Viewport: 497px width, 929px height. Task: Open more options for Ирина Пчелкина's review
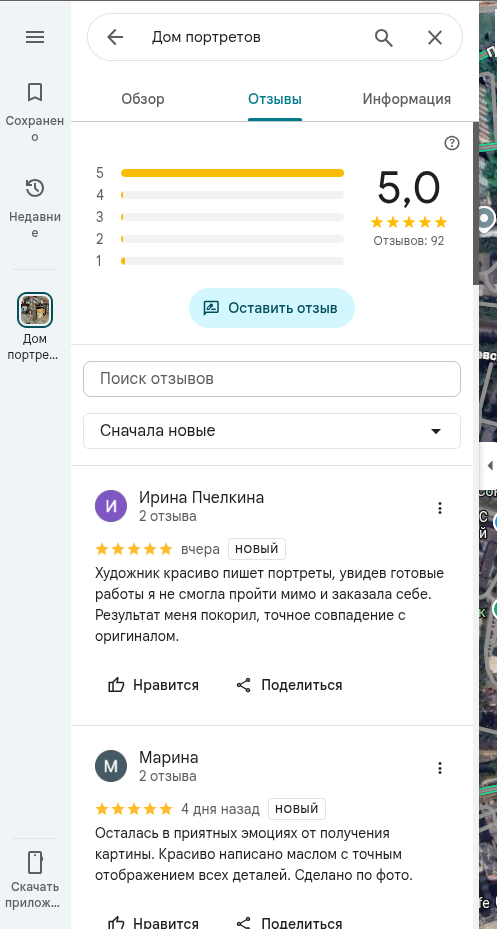440,508
